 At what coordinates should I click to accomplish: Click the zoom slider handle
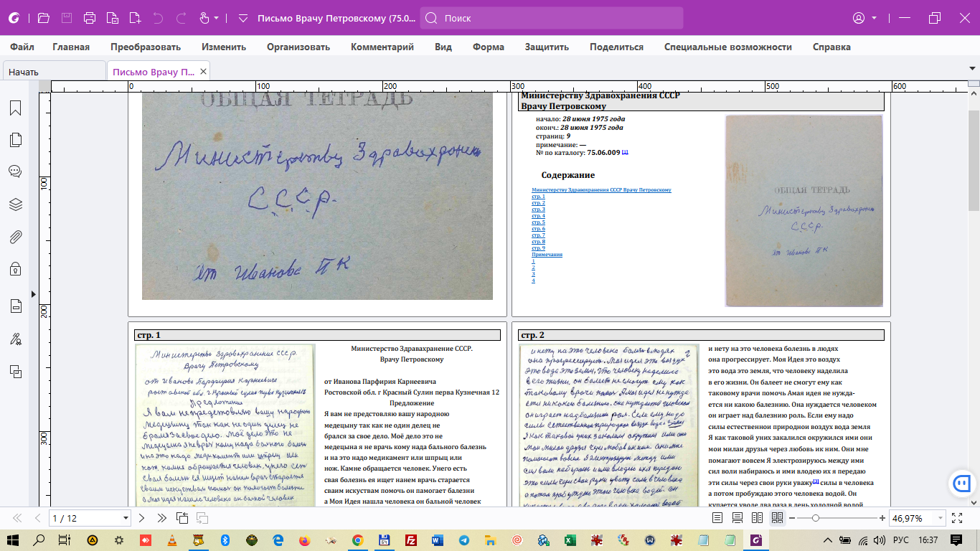pyautogui.click(x=815, y=518)
